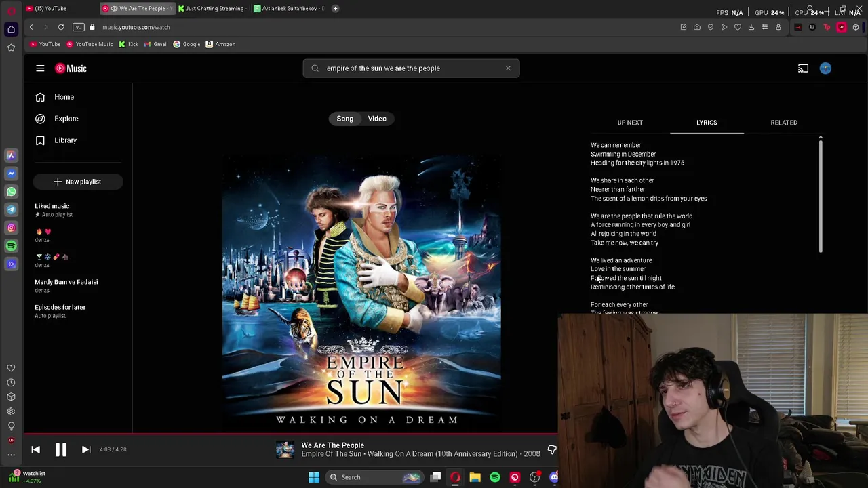Seek on the red song progress bar

pyautogui.click(x=290, y=434)
